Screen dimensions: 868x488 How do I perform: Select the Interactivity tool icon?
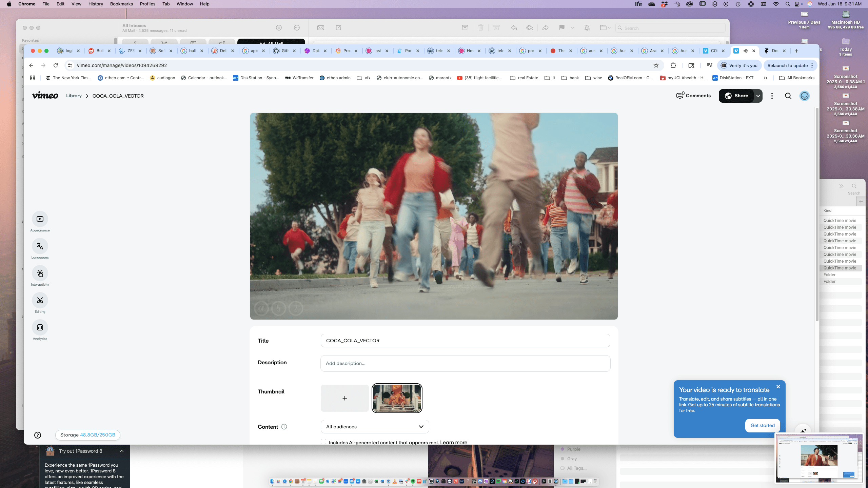click(x=40, y=273)
